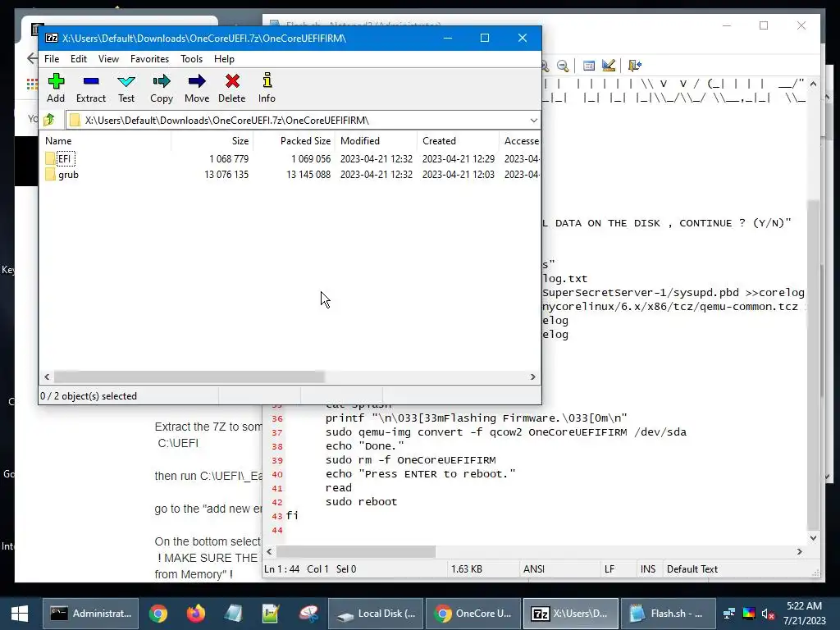Show archive Info

click(x=267, y=88)
